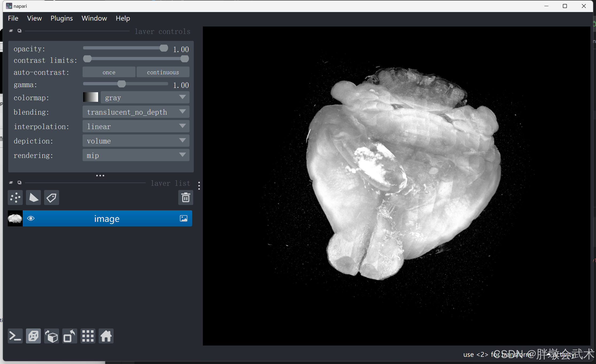Open the colormap gray dropdown
Image resolution: width=596 pixels, height=364 pixels.
click(x=145, y=98)
